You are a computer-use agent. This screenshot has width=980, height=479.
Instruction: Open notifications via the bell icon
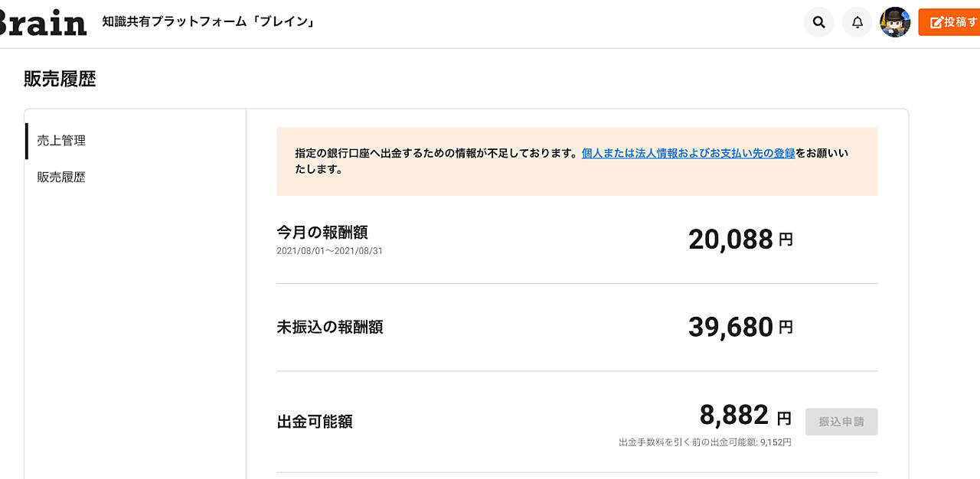coord(857,22)
